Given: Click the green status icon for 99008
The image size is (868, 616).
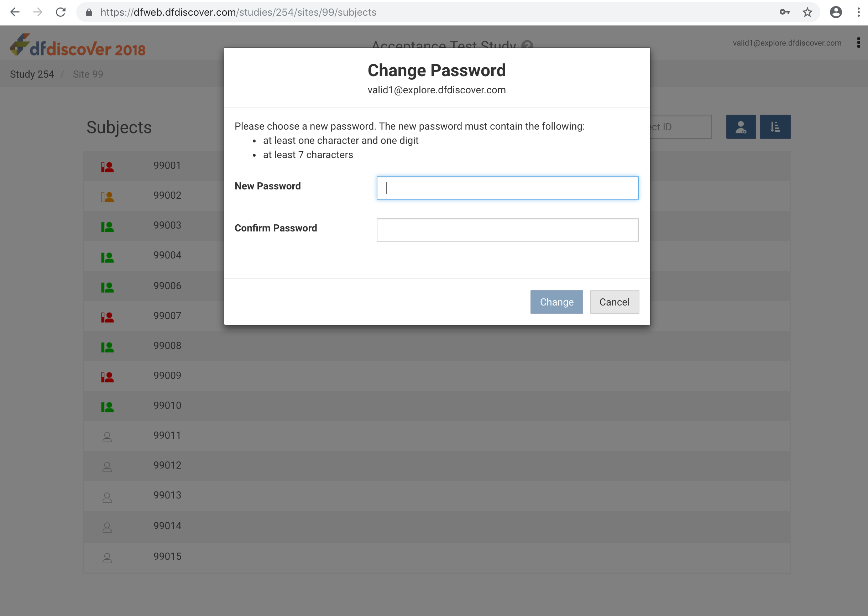Looking at the screenshot, I should point(107,347).
